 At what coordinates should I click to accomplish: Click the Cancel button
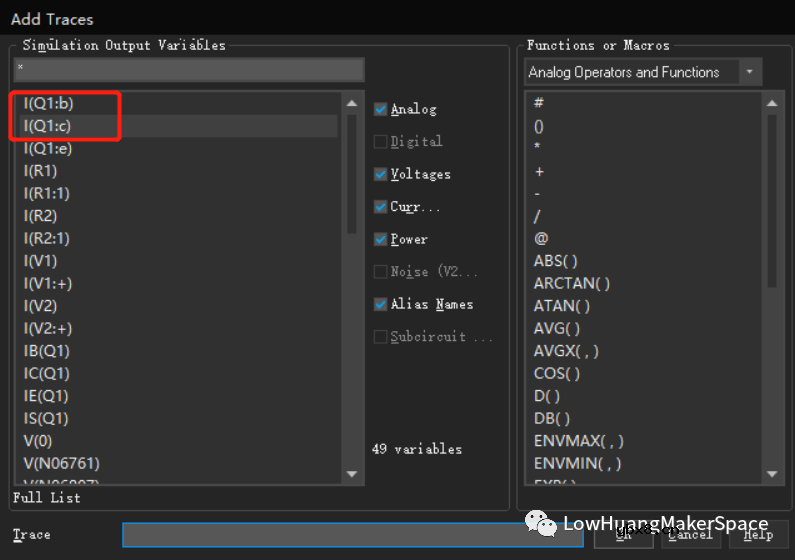click(x=690, y=534)
